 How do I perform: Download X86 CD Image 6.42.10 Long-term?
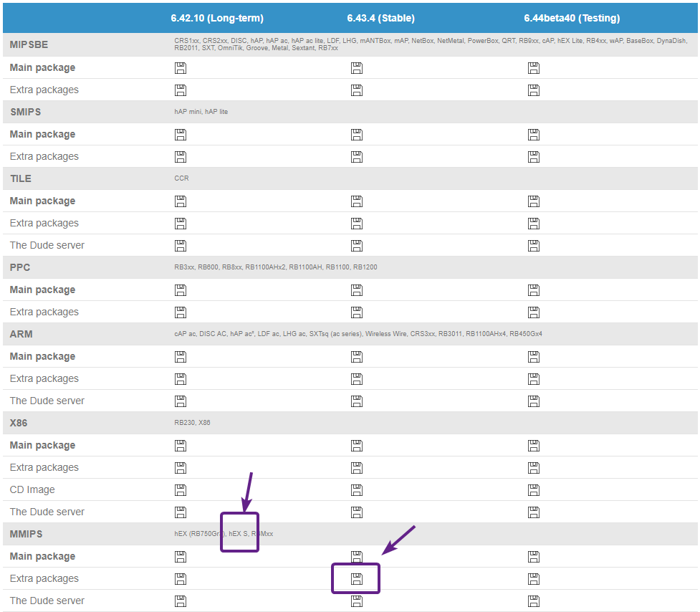[181, 490]
